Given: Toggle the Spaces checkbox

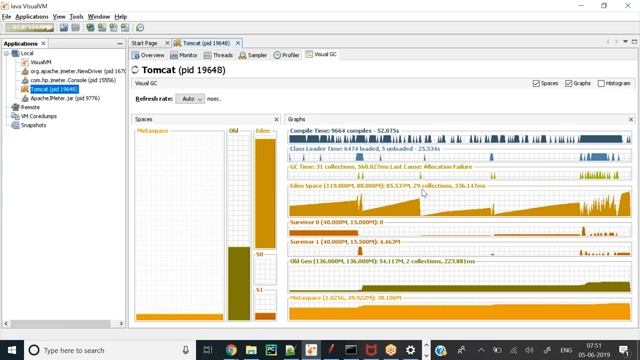Looking at the screenshot, I should pos(536,83).
